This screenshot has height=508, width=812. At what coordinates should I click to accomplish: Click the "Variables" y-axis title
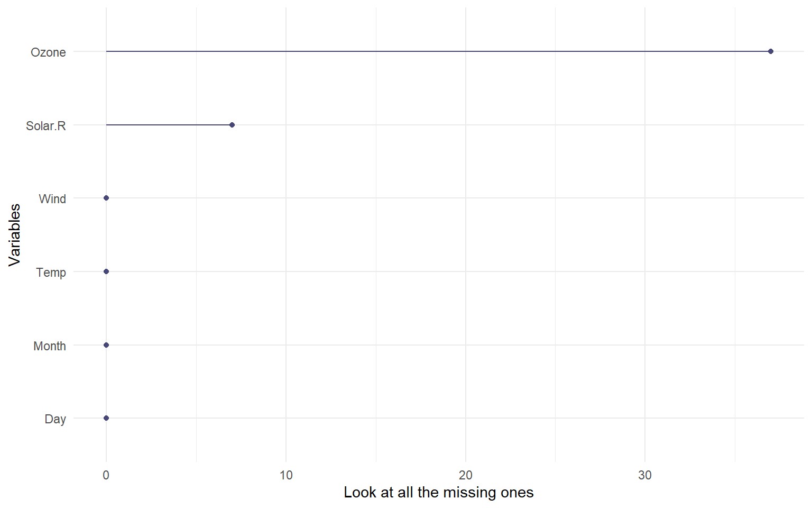(15, 234)
